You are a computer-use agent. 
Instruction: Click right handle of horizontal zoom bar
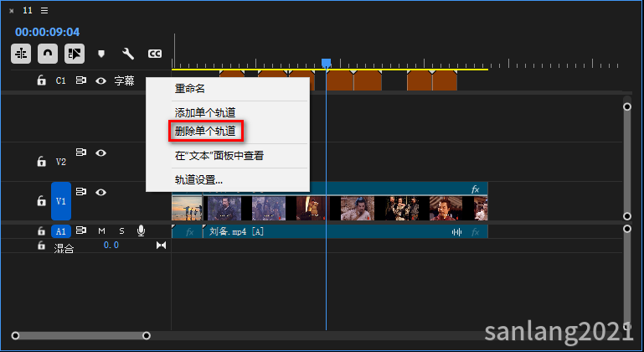(147, 336)
